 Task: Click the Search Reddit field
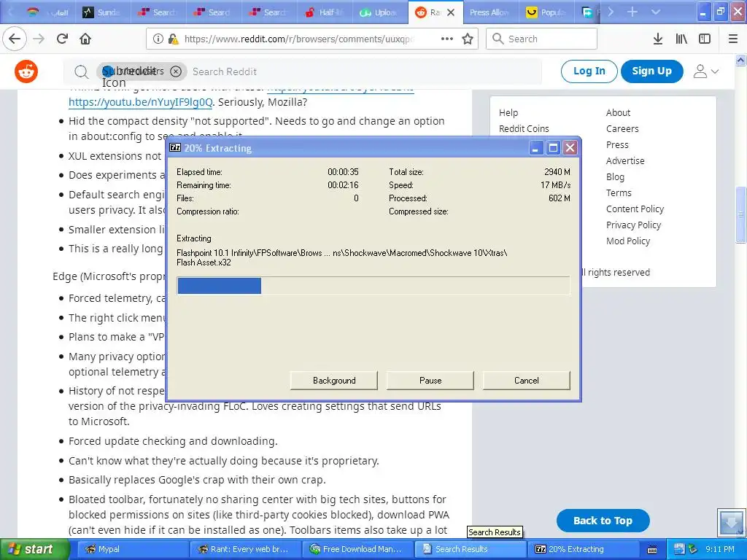365,71
